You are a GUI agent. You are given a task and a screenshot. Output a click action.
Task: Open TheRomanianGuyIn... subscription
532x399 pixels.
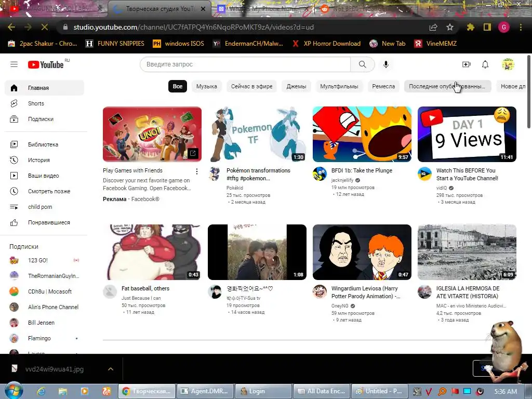(45, 276)
